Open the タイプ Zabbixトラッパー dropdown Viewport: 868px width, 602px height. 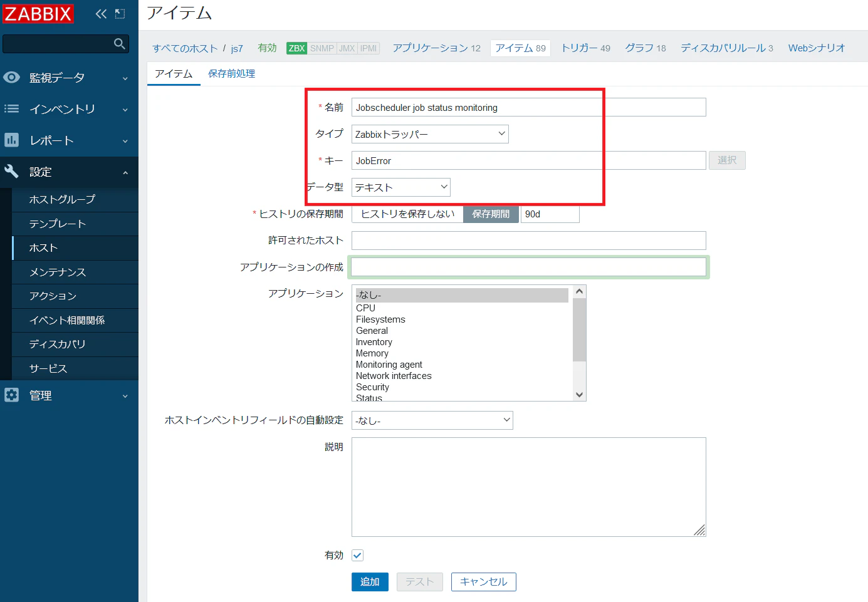pos(430,134)
